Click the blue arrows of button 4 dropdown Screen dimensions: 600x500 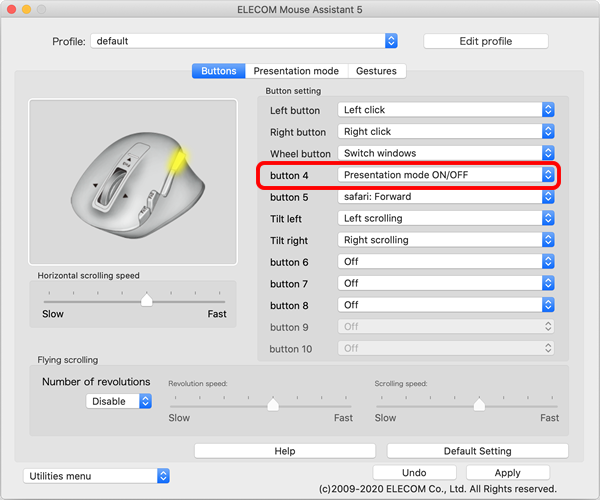point(548,175)
